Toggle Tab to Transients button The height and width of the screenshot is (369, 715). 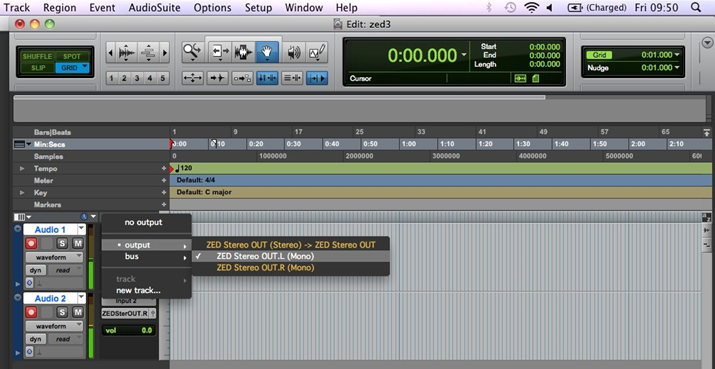click(217, 78)
